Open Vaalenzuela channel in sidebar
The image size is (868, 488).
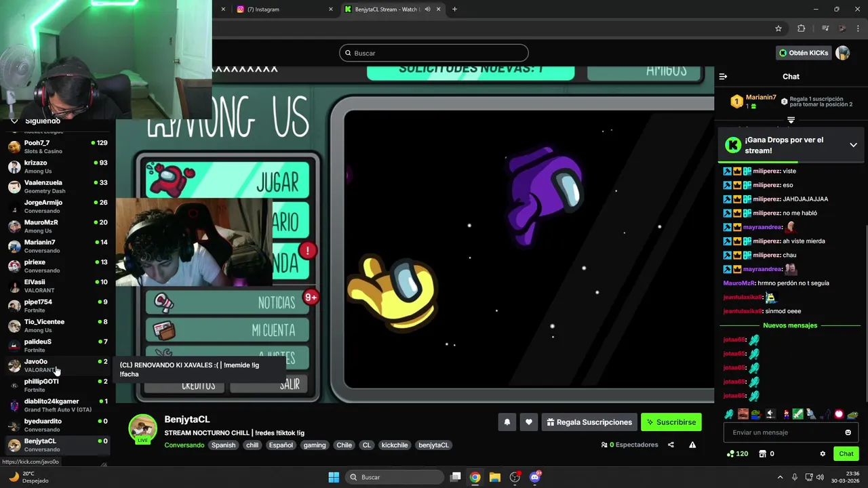pos(58,186)
